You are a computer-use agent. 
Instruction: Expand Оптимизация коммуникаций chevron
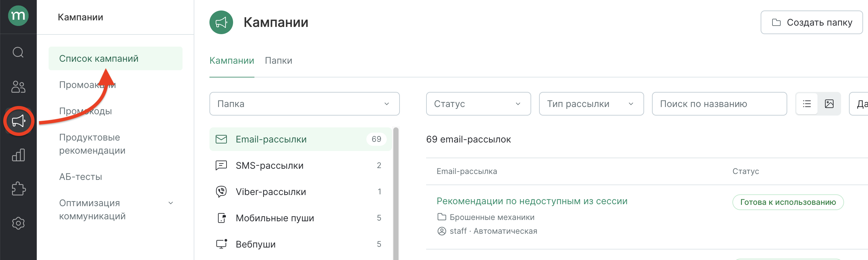pyautogui.click(x=170, y=203)
